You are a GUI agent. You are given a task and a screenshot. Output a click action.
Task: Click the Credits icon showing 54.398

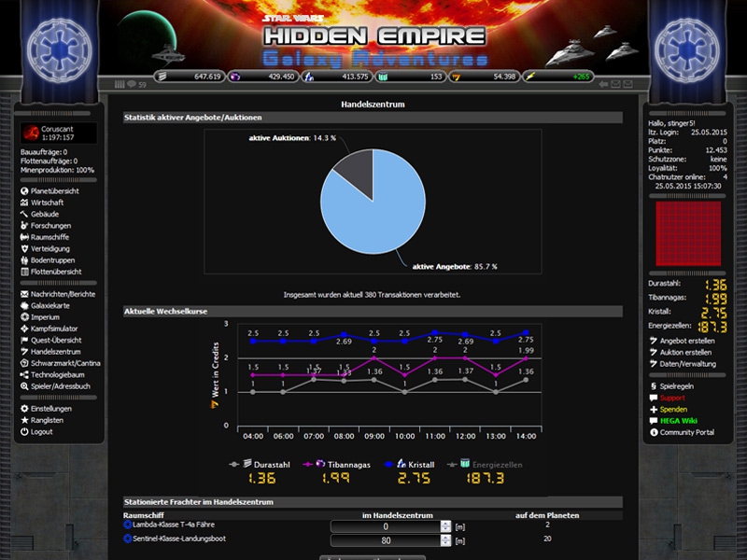click(457, 77)
